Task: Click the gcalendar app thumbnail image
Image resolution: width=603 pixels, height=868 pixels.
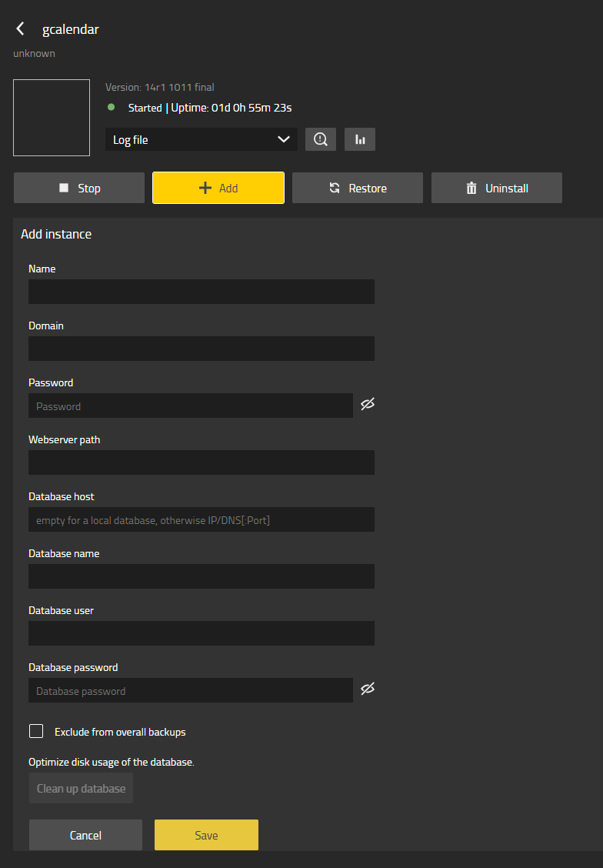Action: 52,118
